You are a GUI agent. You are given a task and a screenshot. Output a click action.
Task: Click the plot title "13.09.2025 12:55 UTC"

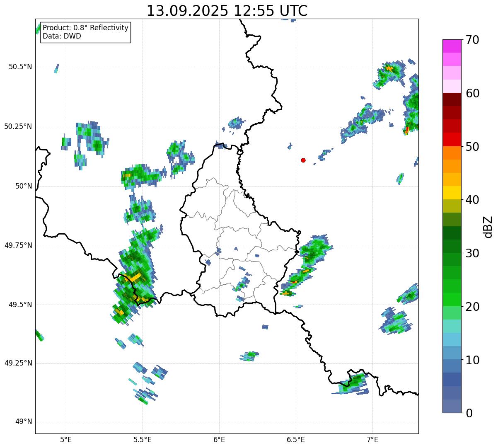(227, 10)
